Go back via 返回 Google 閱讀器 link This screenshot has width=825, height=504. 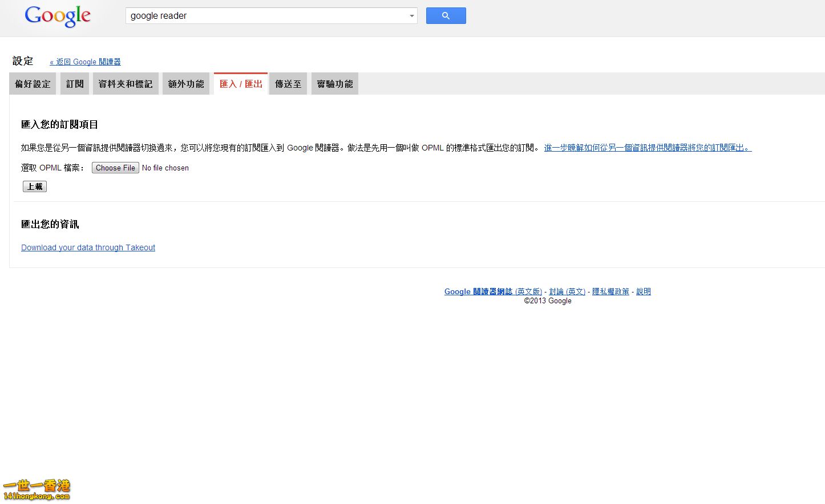pos(85,62)
